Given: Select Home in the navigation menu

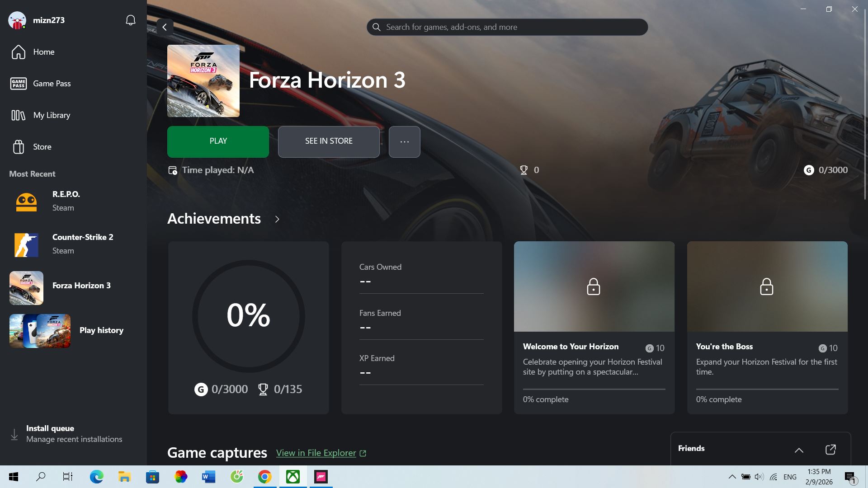Looking at the screenshot, I should (18, 52).
